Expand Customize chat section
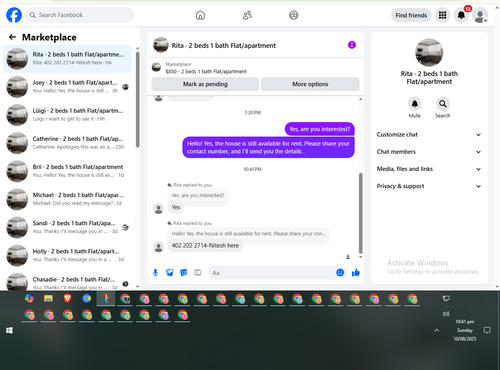This screenshot has height=370, width=500. coord(429,135)
